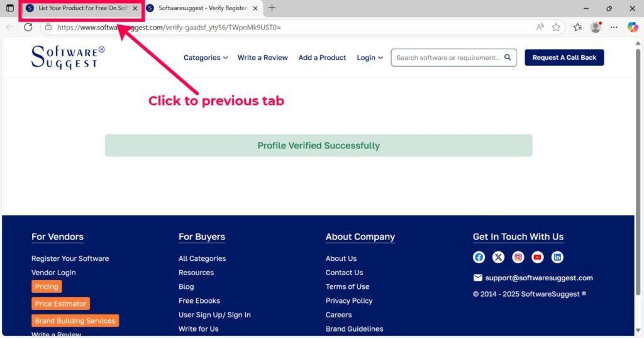
Task: Open All Categories link
Action: 202,258
